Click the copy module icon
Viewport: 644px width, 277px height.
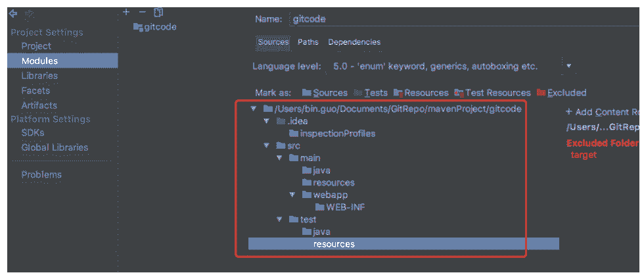click(158, 12)
